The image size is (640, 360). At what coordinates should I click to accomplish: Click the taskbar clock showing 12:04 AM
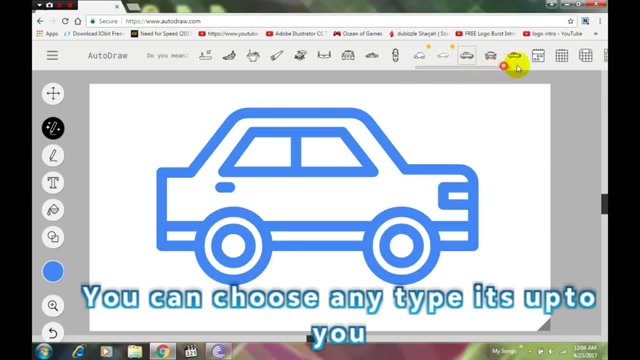tap(585, 351)
